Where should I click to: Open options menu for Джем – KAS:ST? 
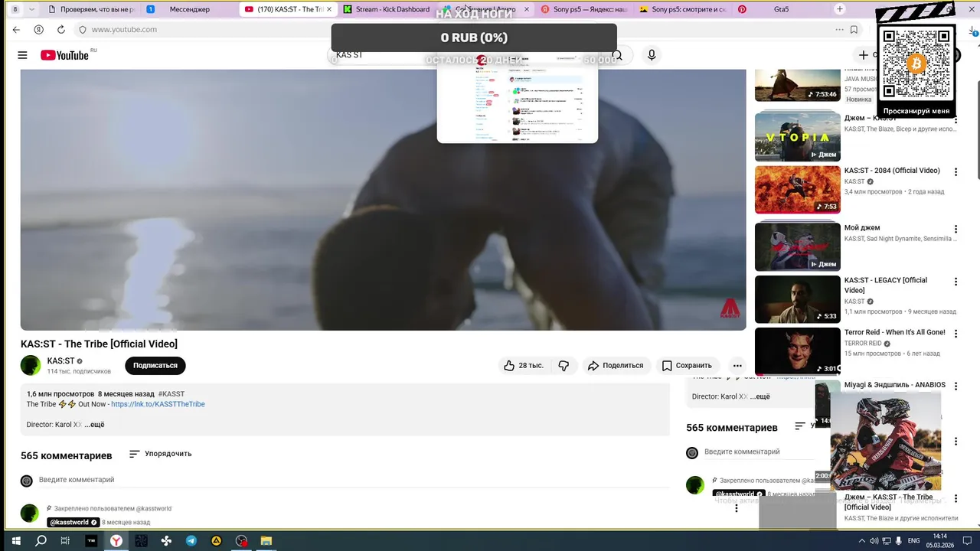(x=955, y=119)
